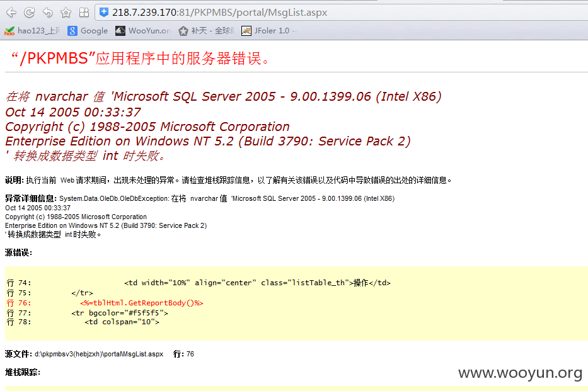The image size is (588, 391).
Task: Open the JFoler 1.0 bookmark
Action: (x=268, y=31)
